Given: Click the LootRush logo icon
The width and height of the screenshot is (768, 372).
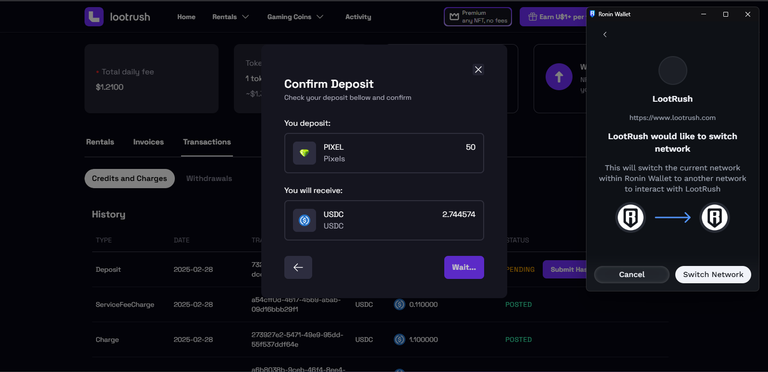Looking at the screenshot, I should [x=94, y=17].
